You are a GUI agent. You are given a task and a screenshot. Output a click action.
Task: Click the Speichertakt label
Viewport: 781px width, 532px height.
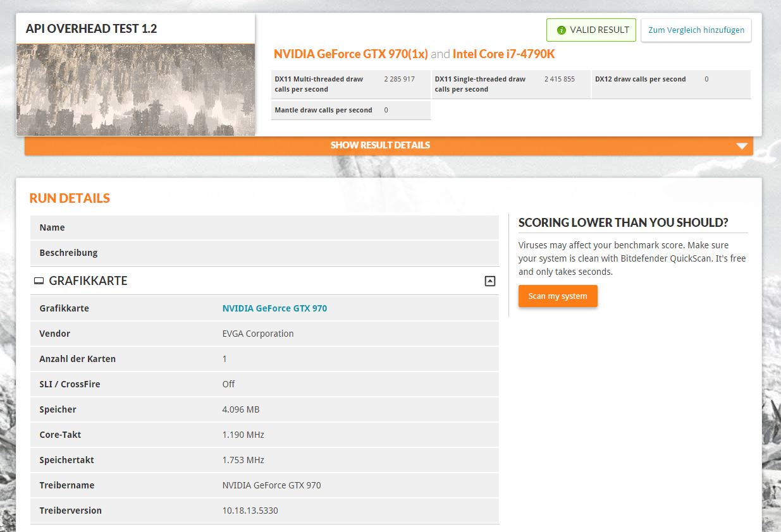pyautogui.click(x=66, y=460)
